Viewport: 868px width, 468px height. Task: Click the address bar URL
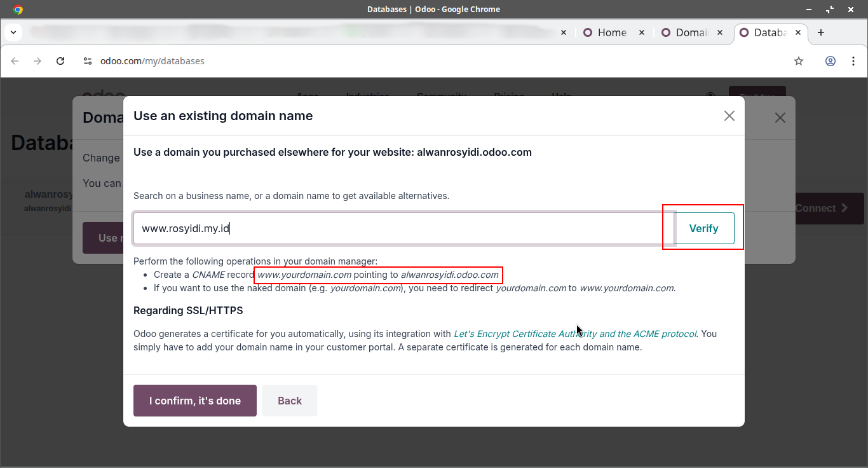(x=153, y=61)
